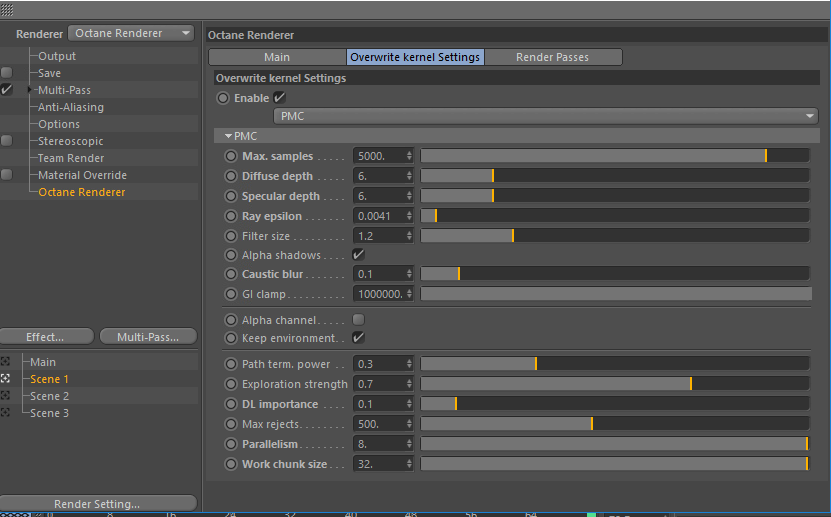Click the animation dot next to Path term. power
Viewport: 831px width, 517px height.
click(x=231, y=364)
